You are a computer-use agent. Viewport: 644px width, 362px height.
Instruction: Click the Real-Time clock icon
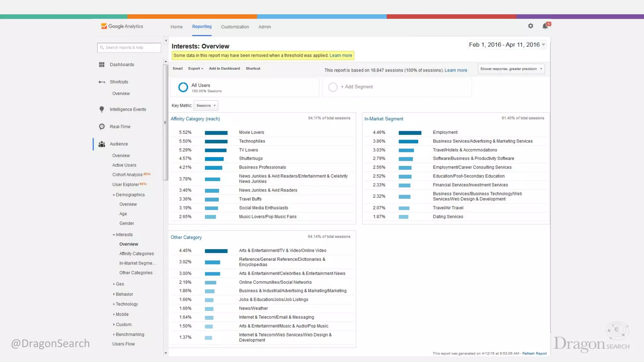tap(102, 127)
